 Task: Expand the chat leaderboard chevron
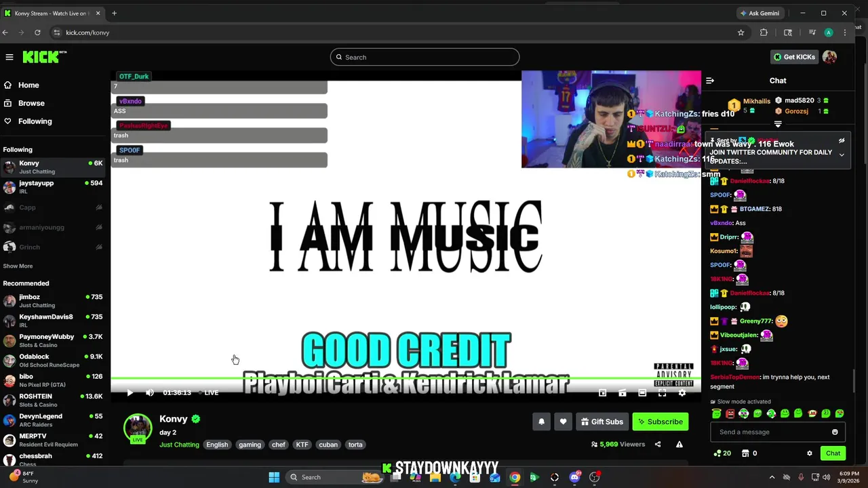pyautogui.click(x=778, y=124)
